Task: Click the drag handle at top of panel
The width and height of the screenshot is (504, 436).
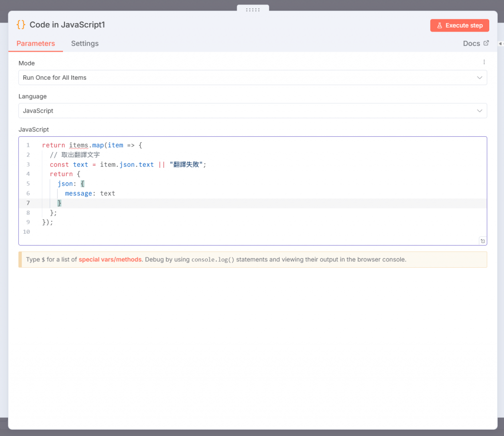Action: click(252, 10)
